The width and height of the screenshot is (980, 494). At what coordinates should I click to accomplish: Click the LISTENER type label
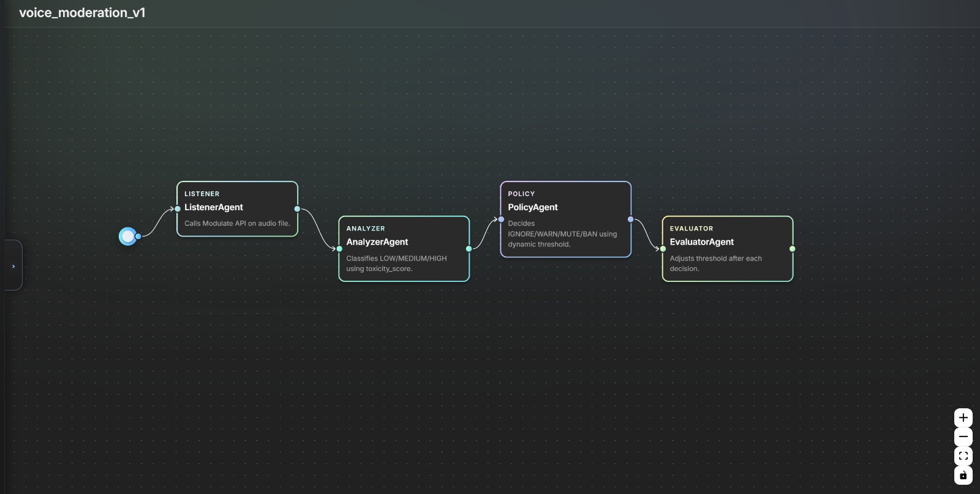(x=202, y=194)
